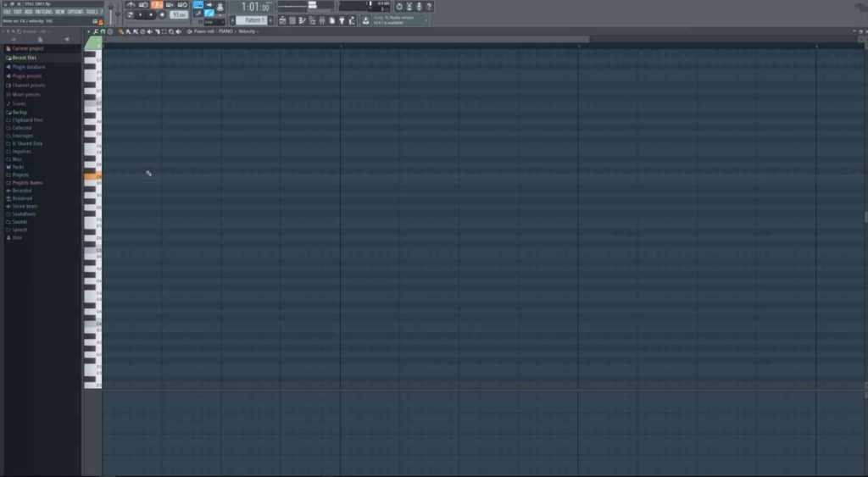868x477 pixels.
Task: Select the zoom magnifier tool
Action: point(171,31)
